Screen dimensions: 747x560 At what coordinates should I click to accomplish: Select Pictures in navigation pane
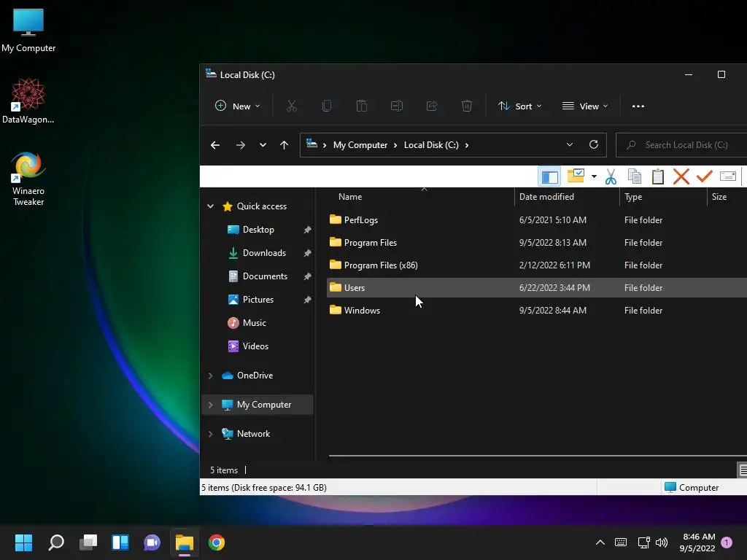pyautogui.click(x=258, y=300)
